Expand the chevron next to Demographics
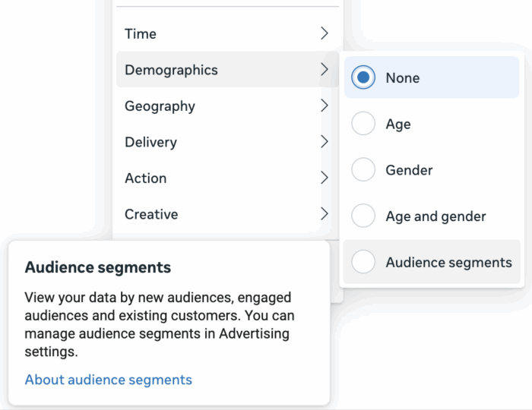This screenshot has width=532, height=410. 325,69
